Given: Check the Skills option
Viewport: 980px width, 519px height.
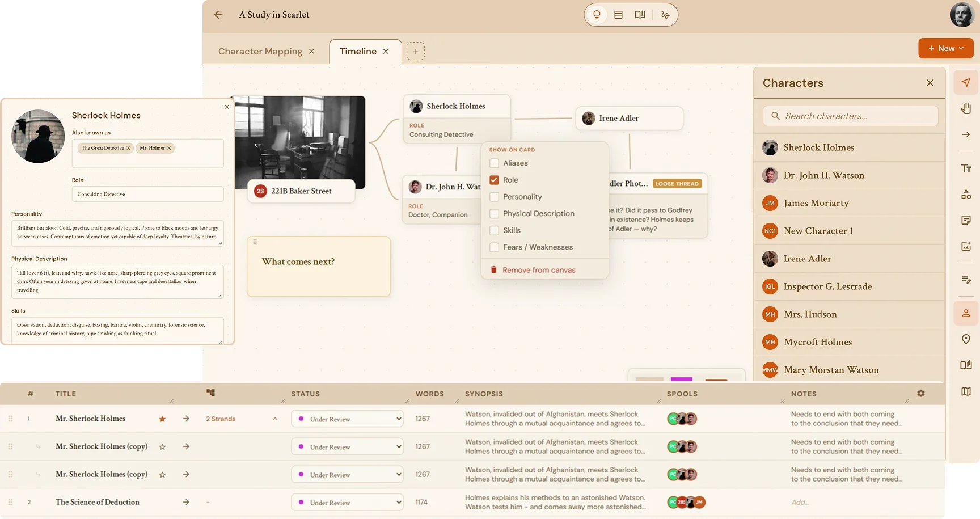Looking at the screenshot, I should [x=494, y=230].
